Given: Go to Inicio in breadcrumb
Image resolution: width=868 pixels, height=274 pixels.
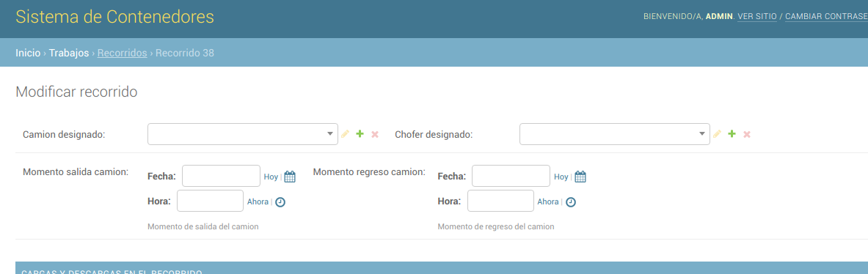Looking at the screenshot, I should [28, 53].
